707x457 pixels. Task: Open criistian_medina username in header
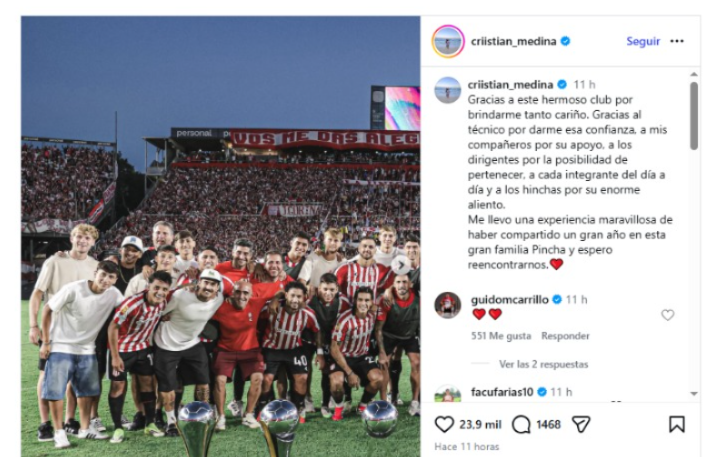[x=514, y=41]
